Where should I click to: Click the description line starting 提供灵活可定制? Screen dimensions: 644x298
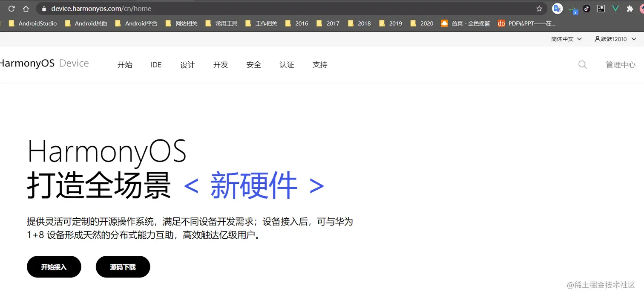coord(190,222)
